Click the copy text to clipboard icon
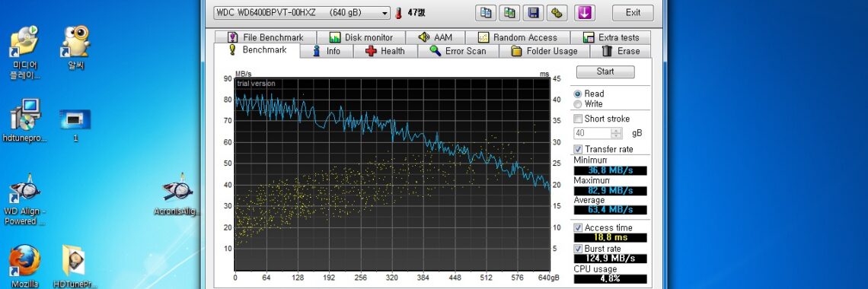The image size is (868, 289). pos(486,13)
